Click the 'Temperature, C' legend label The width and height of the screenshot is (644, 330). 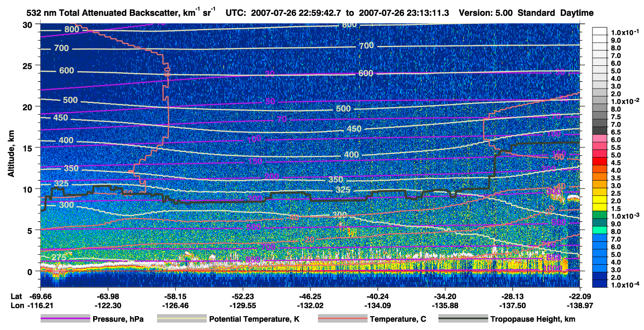[x=398, y=319]
